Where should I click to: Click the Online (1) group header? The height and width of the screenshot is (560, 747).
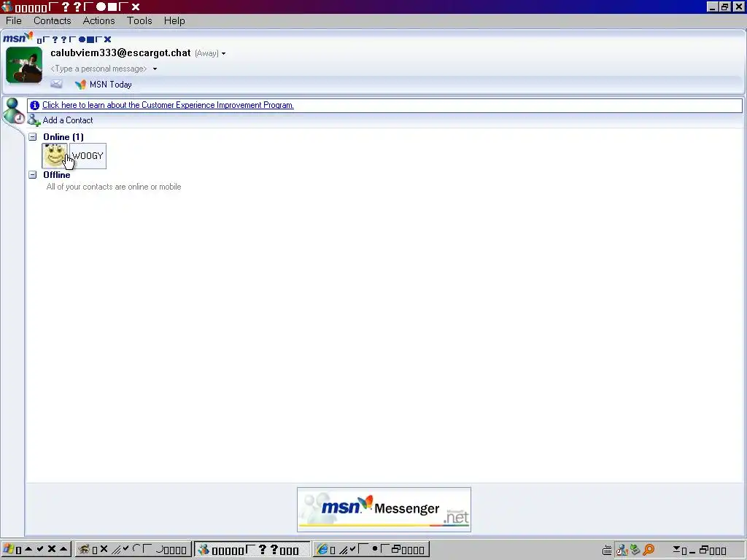[63, 137]
